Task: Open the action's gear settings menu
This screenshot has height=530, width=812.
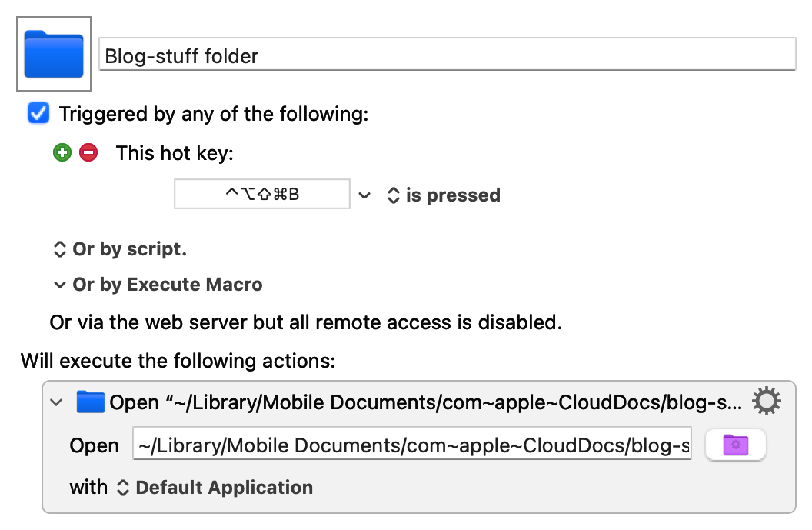Action: pos(766,401)
